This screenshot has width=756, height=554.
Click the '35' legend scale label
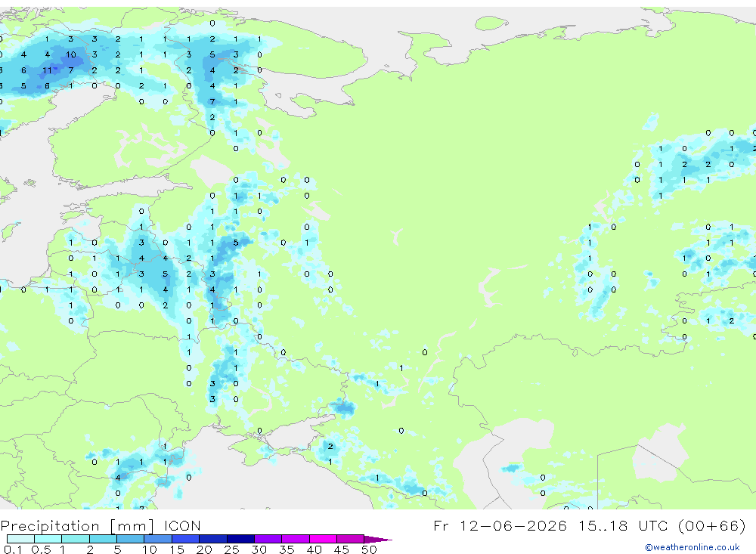(287, 549)
